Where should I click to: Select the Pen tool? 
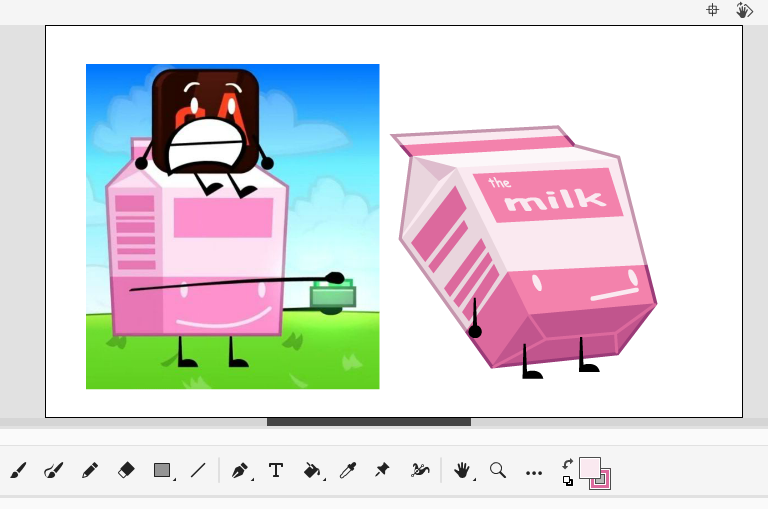[240, 470]
